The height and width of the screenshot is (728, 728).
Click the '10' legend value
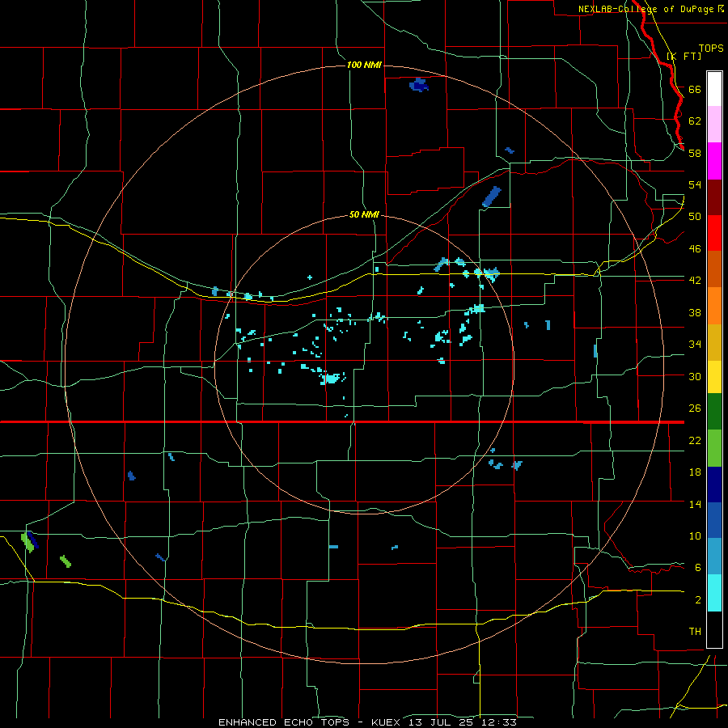click(x=695, y=536)
